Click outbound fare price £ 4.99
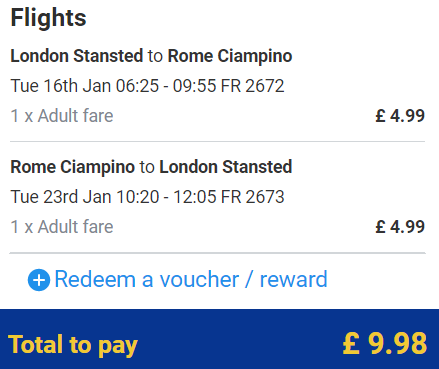This screenshot has width=439, height=369. [400, 116]
